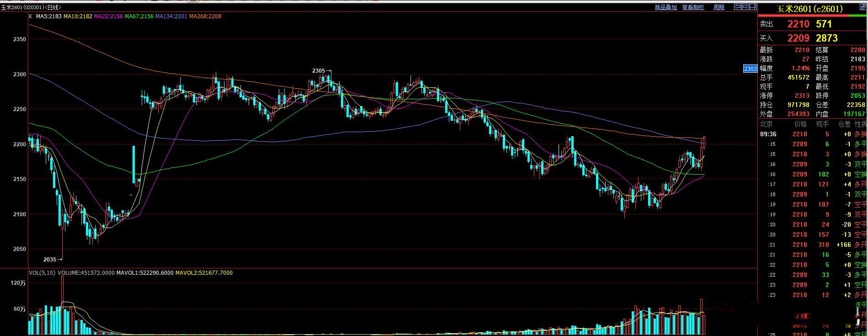868x336 pixels.
Task: Click the left arrow navigation icon
Action: 737,7
